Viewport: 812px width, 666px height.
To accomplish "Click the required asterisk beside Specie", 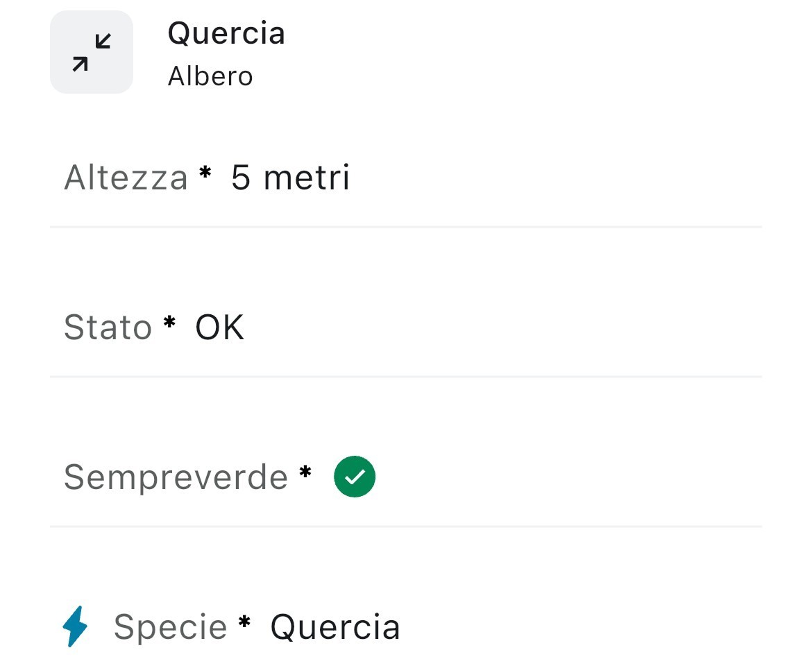I will (244, 623).
